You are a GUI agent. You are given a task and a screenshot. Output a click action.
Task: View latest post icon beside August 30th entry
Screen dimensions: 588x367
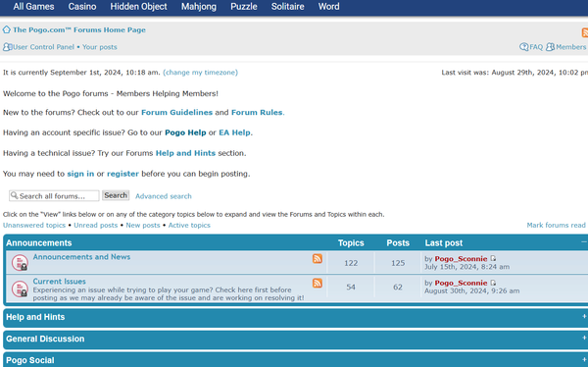click(493, 283)
